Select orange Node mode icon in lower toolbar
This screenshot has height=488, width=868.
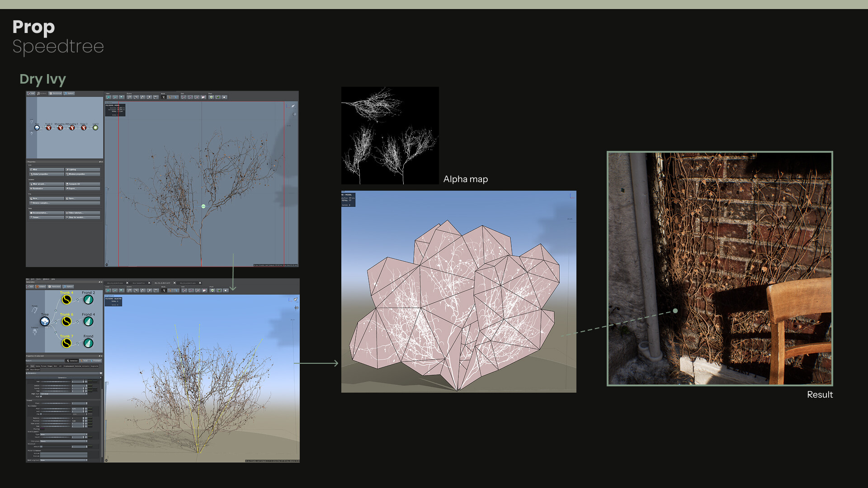(x=170, y=290)
